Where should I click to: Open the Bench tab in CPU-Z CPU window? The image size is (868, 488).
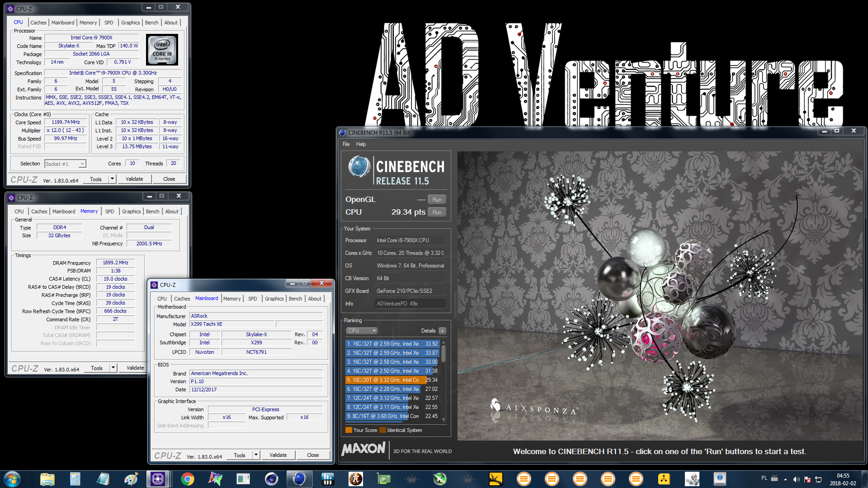coord(151,23)
